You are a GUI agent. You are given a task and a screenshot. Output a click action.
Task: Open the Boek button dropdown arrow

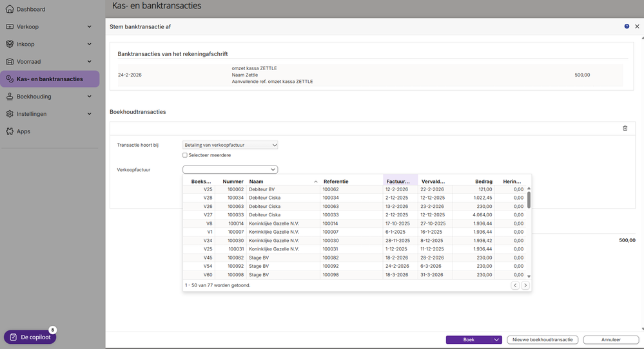point(496,339)
